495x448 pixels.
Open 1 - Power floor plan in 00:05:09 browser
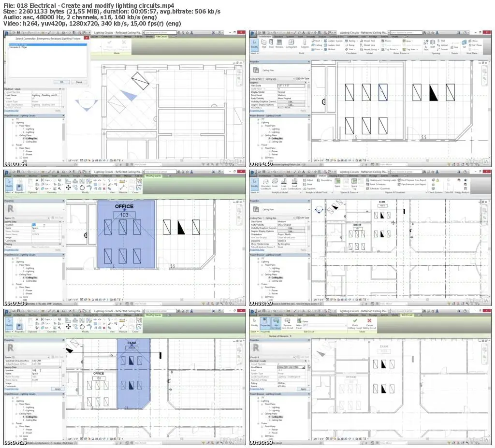pos(274,430)
